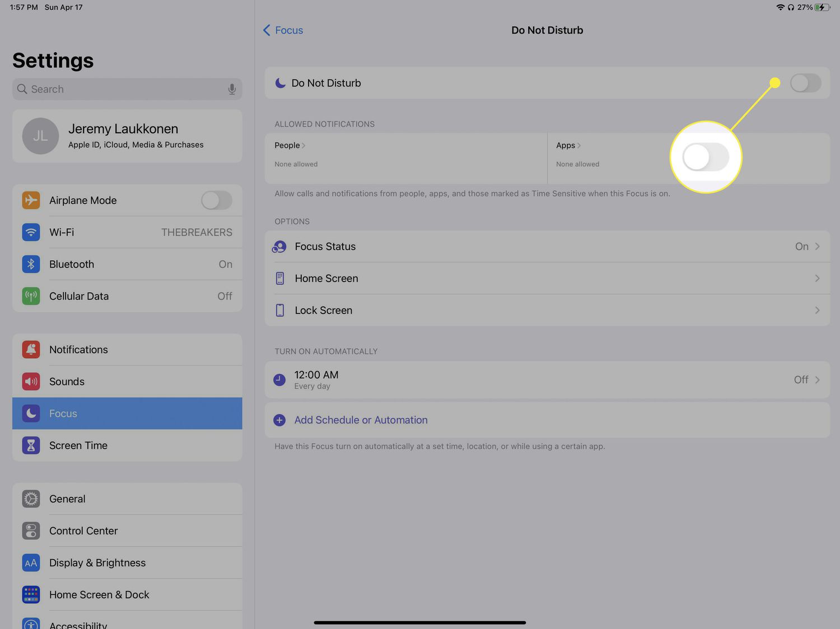Expand Focus Status options

pos(547,247)
